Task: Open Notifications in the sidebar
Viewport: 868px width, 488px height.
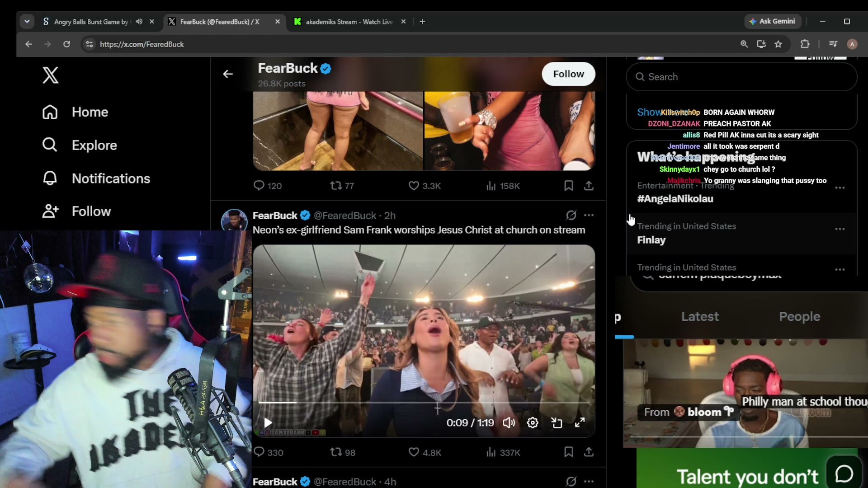Action: (96, 178)
